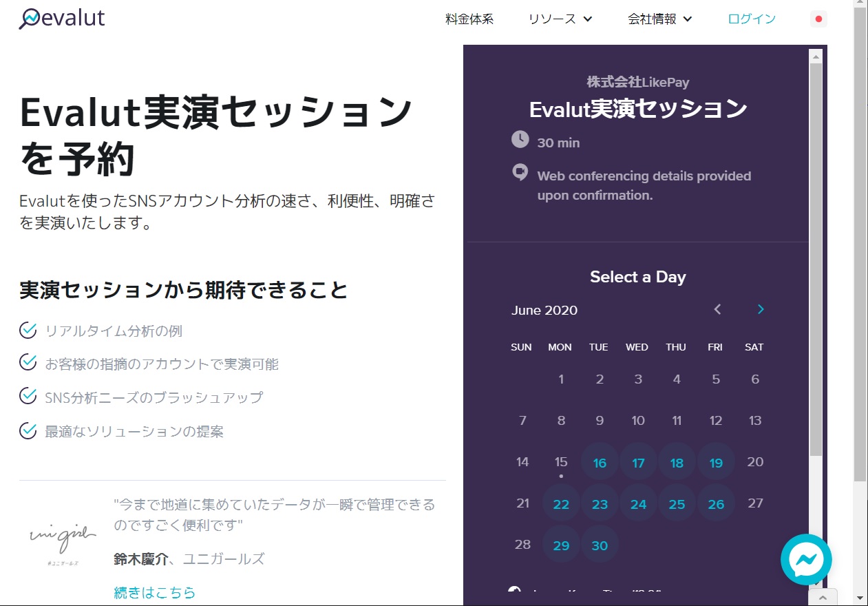This screenshot has width=868, height=606.
Task: Click the page's main vertical scrollbar
Action: click(860, 244)
